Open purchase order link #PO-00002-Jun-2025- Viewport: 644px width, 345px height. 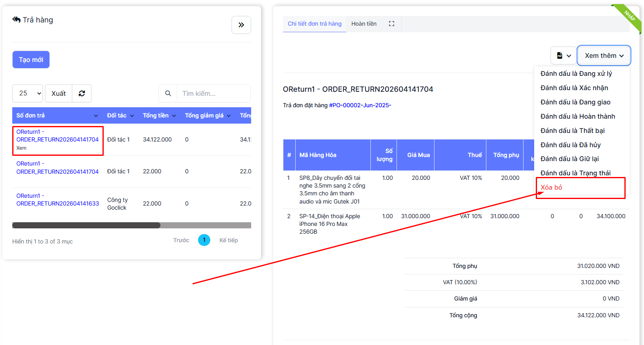[360, 105]
